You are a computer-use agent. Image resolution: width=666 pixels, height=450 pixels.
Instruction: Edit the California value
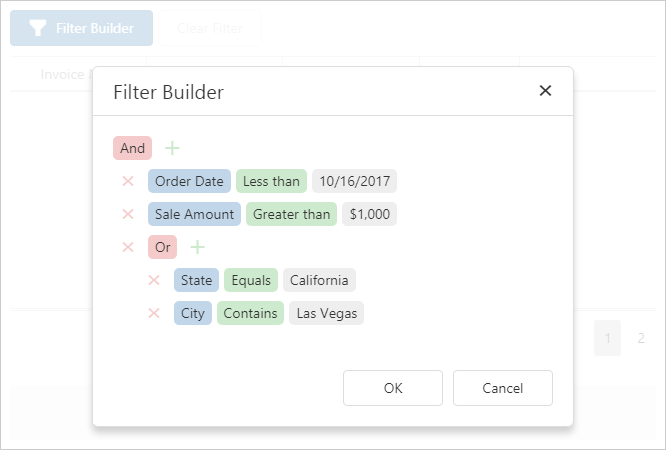coord(319,280)
